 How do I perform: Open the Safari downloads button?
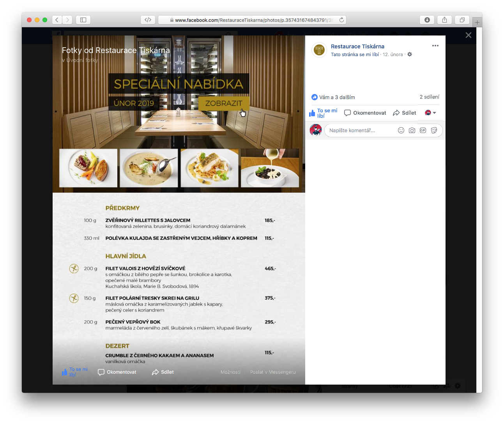pos(427,20)
